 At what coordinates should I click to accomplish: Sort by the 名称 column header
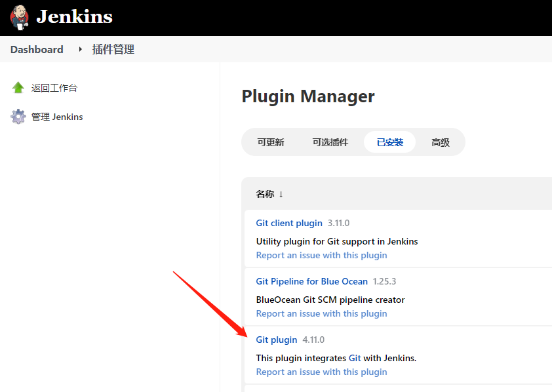click(x=269, y=194)
